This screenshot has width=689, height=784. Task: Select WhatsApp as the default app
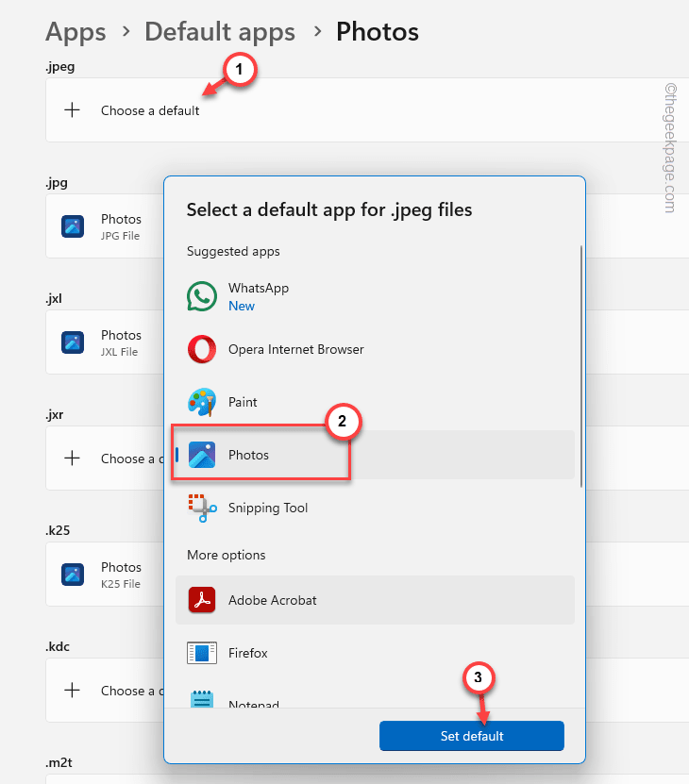pos(375,296)
